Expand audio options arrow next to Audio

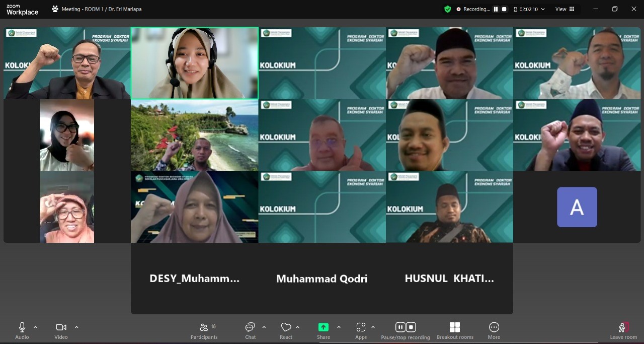(x=35, y=327)
